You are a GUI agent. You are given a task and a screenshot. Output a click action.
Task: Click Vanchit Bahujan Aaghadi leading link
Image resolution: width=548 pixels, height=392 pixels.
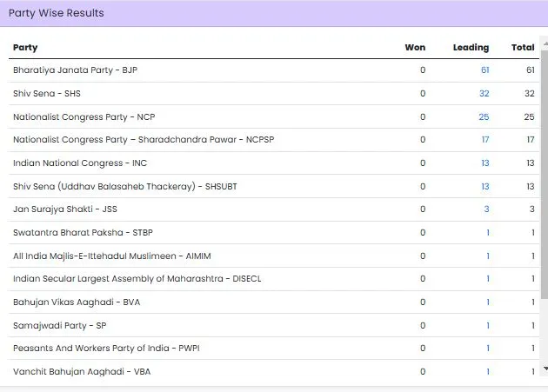487,372
